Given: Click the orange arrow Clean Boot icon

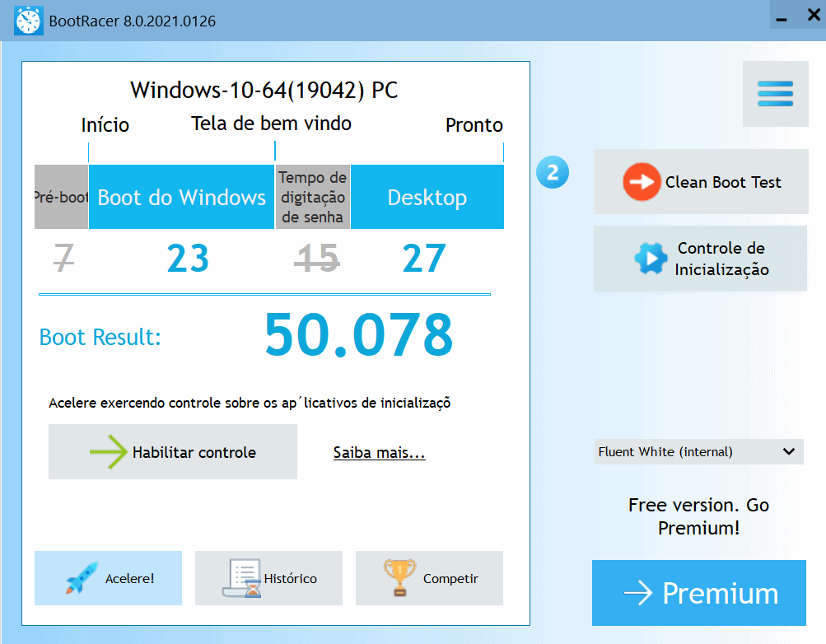Looking at the screenshot, I should click(x=641, y=182).
